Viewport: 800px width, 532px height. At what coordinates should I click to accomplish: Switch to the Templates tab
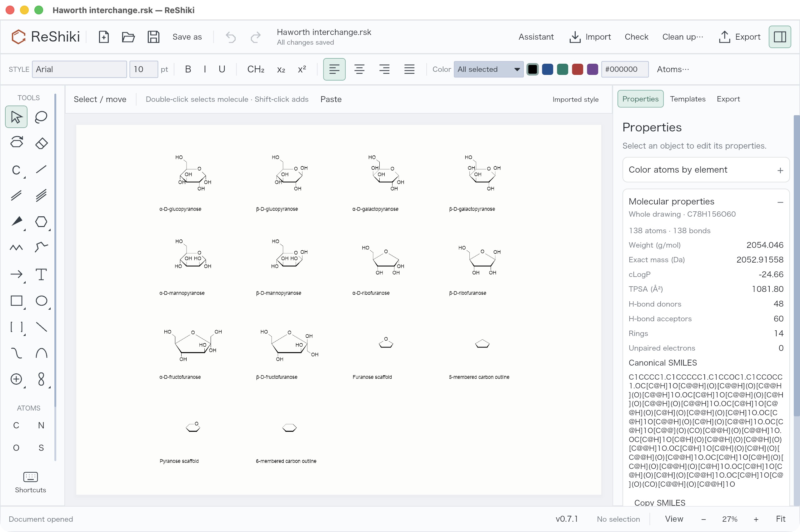click(x=687, y=99)
